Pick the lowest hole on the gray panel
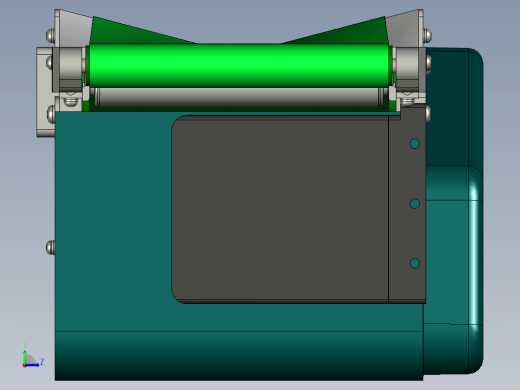Screen dimensions: 520x390 tap(414, 263)
